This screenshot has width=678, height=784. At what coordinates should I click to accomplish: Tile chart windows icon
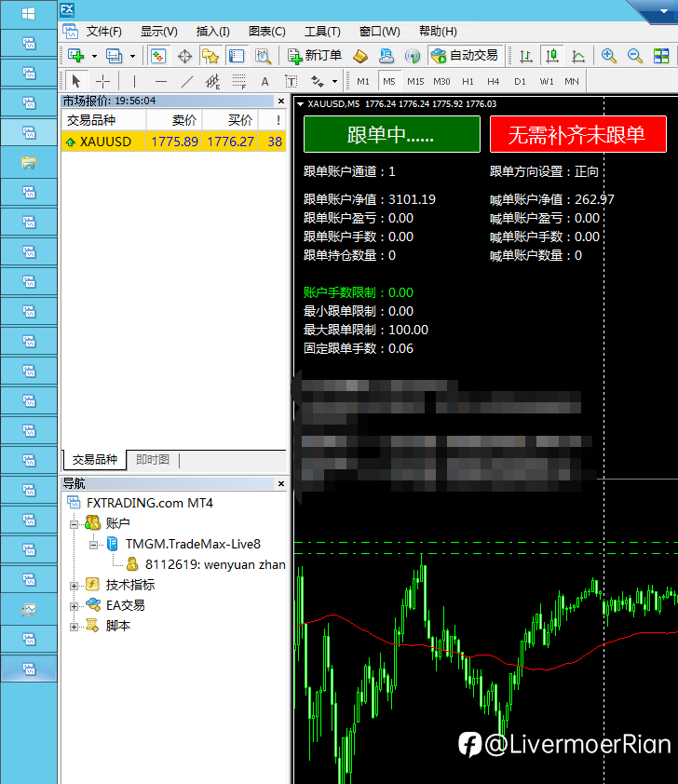[x=661, y=56]
